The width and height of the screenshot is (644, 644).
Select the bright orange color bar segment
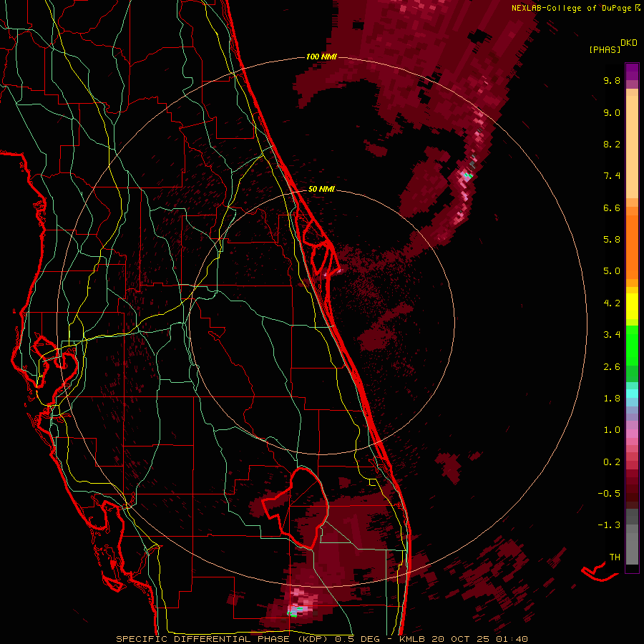click(x=632, y=246)
